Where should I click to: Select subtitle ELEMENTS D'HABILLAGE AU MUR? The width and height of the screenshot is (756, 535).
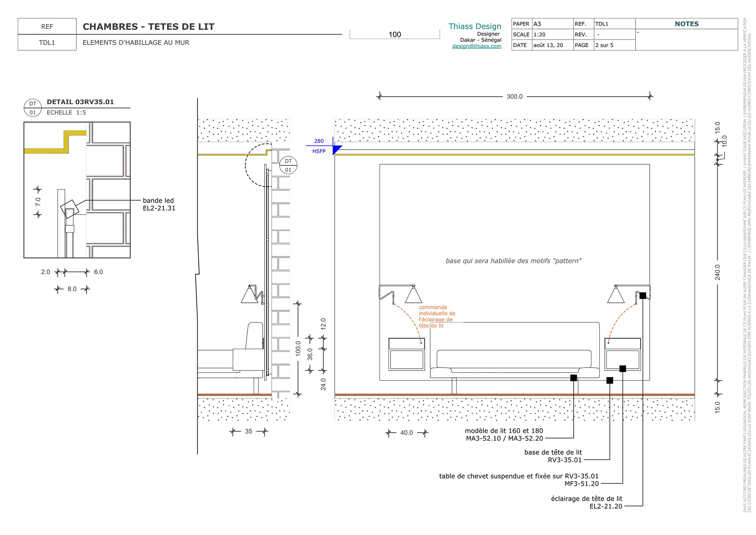(x=136, y=43)
